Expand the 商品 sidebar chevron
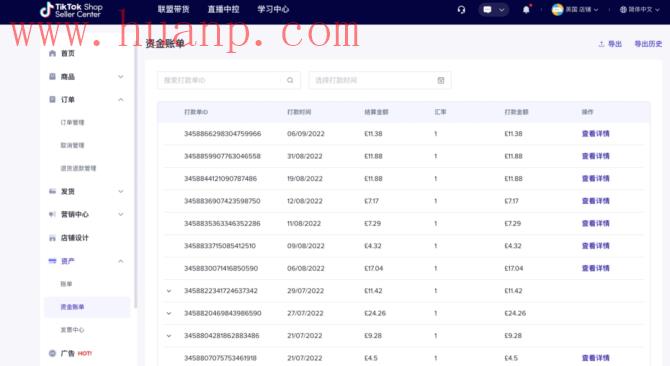Viewport: 670px width, 366px height. [120, 77]
